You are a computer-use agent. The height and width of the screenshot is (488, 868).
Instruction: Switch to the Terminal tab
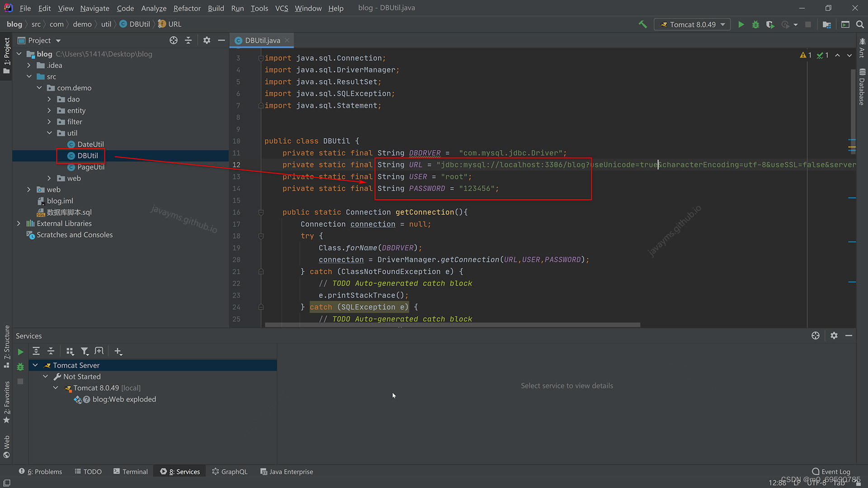(130, 471)
